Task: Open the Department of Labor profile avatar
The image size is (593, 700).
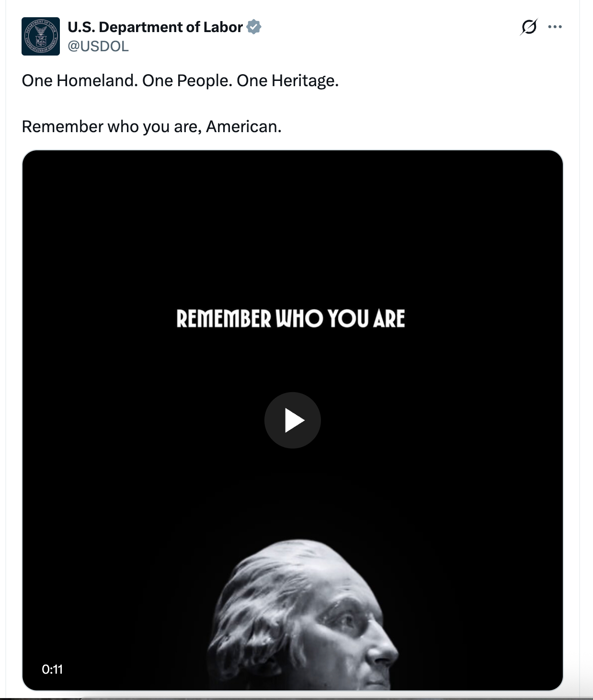Action: [x=41, y=36]
